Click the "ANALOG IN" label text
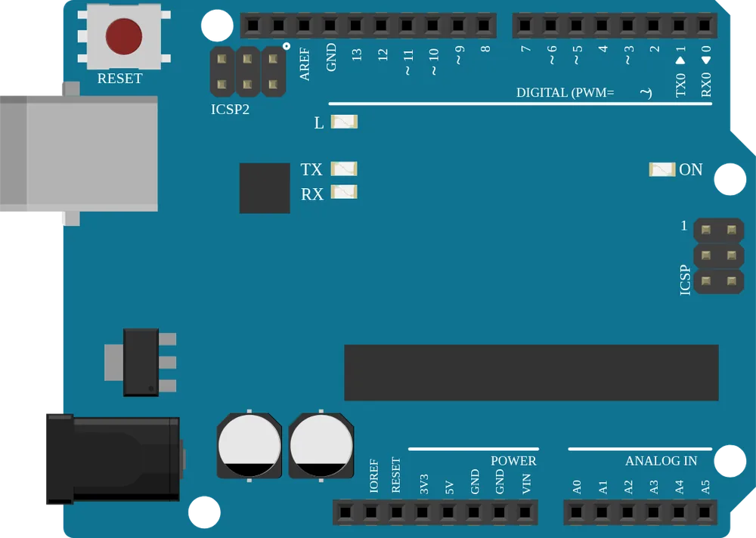The height and width of the screenshot is (538, 756). 661,461
